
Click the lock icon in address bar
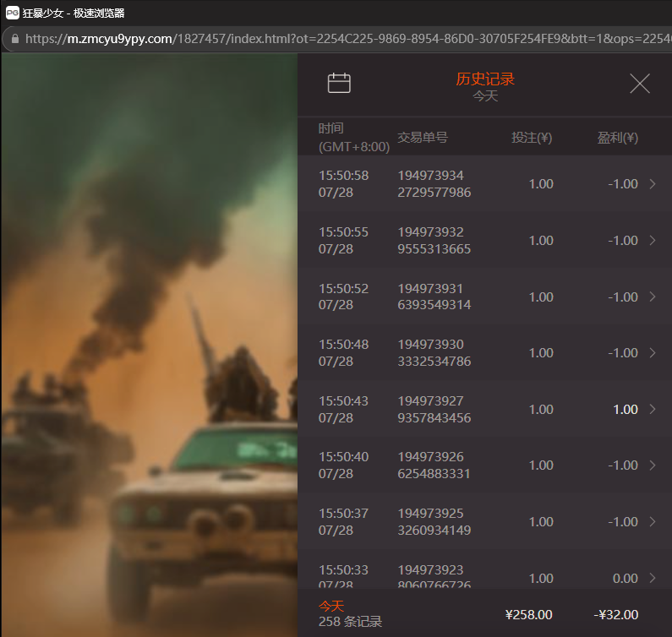point(14,39)
